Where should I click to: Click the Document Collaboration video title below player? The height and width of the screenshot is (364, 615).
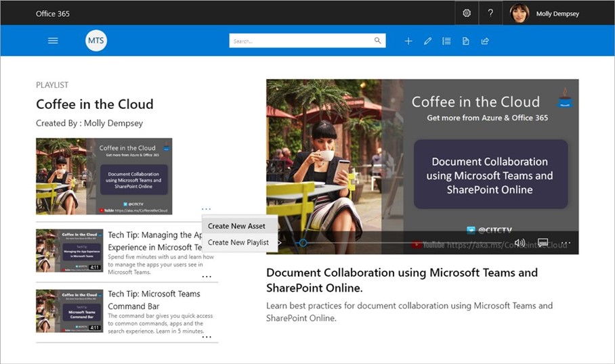[x=402, y=280]
